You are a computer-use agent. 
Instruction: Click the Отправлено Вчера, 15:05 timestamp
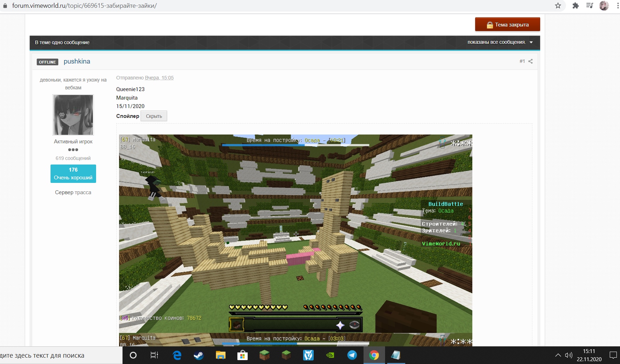[145, 78]
